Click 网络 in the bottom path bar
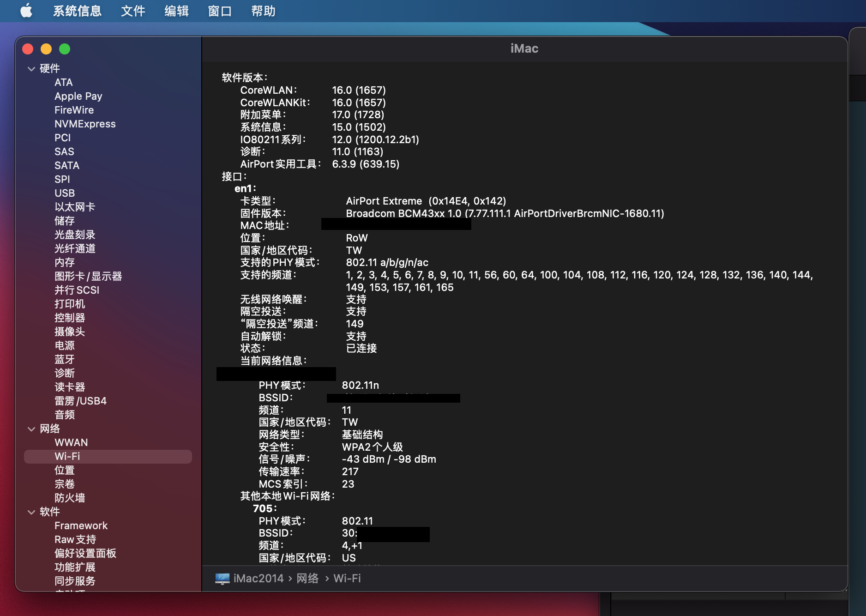The height and width of the screenshot is (616, 866). click(x=307, y=579)
